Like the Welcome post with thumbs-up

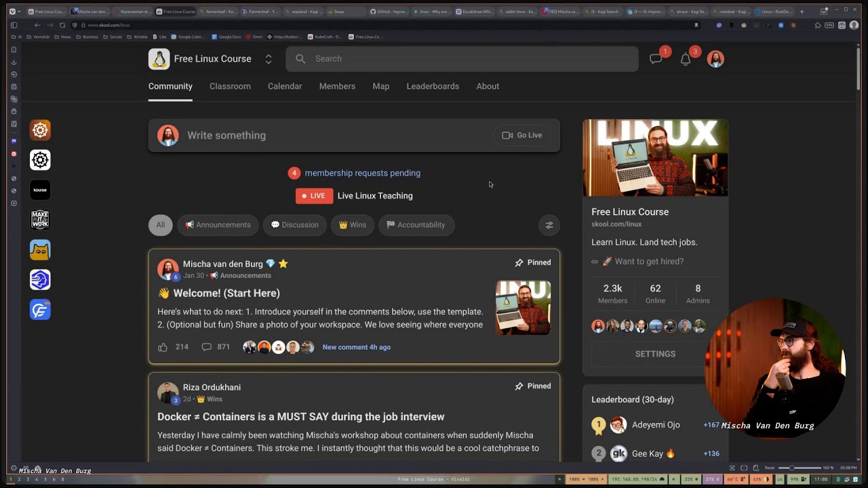pos(163,347)
